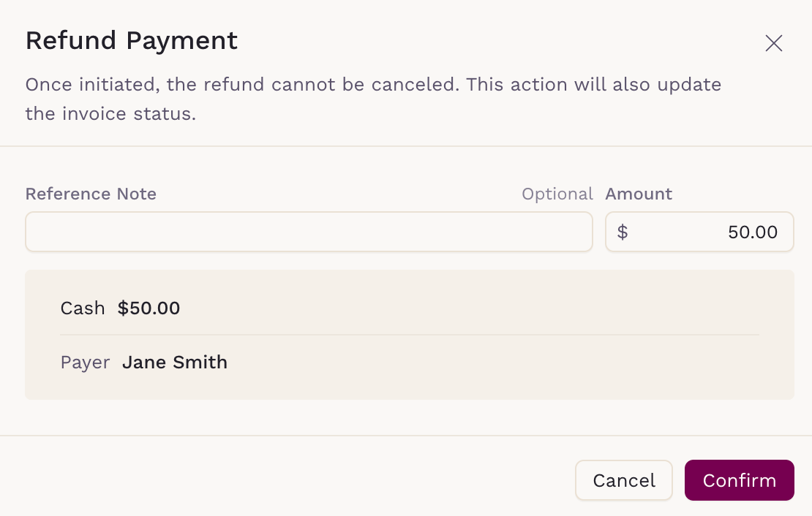Click the "Refund Payment" dialog title
This screenshot has width=812, height=516.
coord(132,40)
